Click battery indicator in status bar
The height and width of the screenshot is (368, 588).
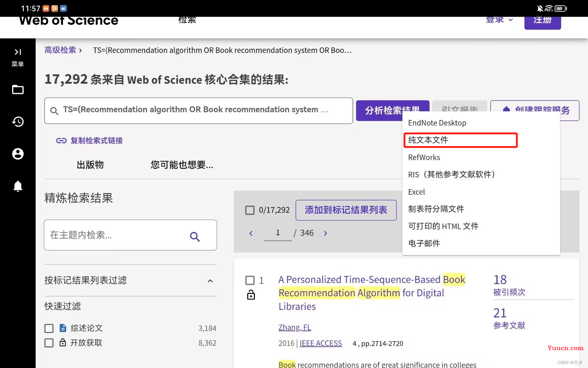pyautogui.click(x=561, y=8)
